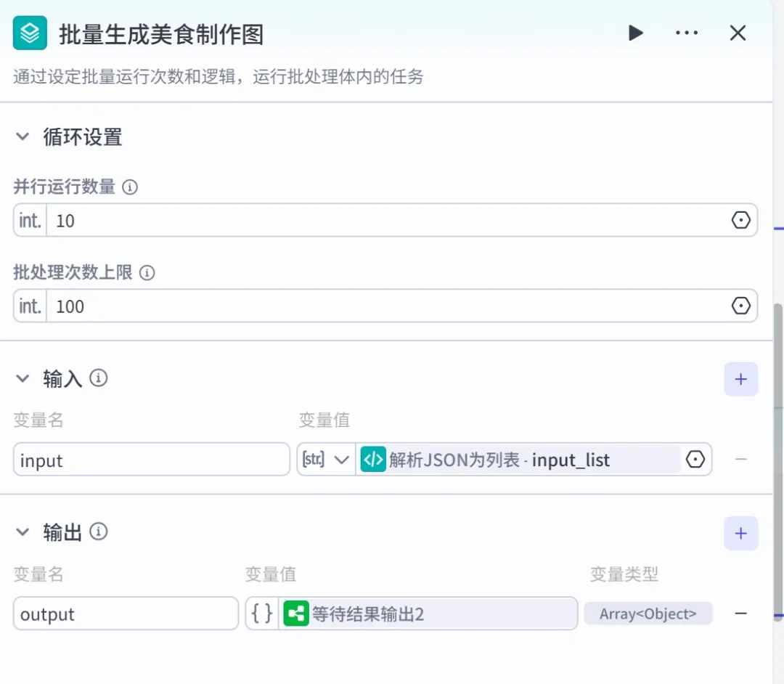Add a new output variable
The height and width of the screenshot is (684, 784).
[x=740, y=533]
